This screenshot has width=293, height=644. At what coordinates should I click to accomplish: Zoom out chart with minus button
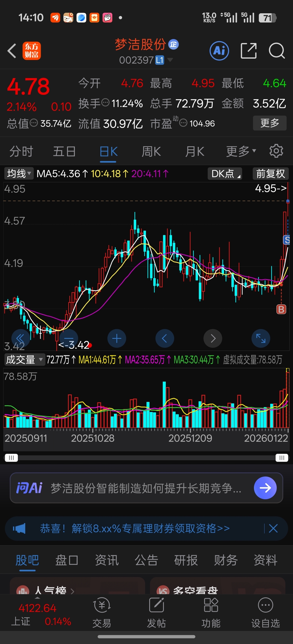(x=69, y=338)
